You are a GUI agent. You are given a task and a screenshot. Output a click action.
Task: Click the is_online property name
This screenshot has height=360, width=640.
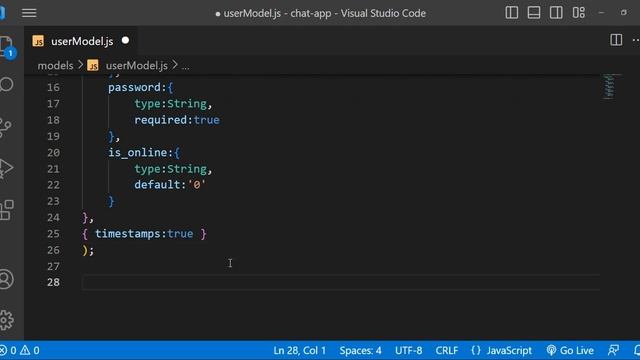point(138,153)
